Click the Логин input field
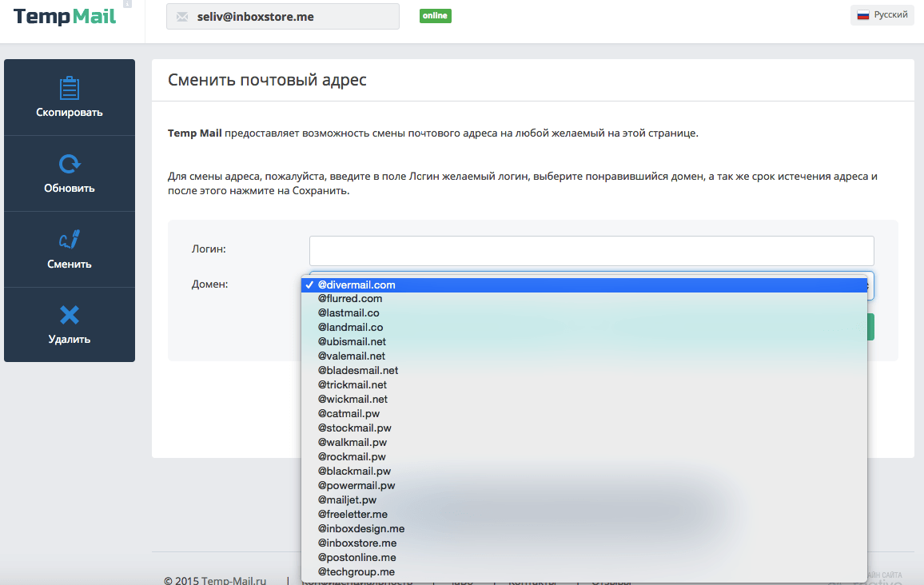This screenshot has width=924, height=585. pos(591,251)
